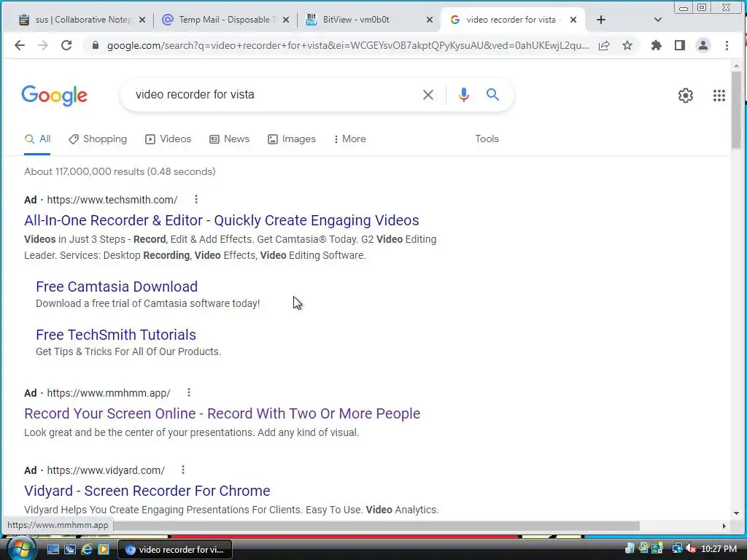Start voice search with microphone
This screenshot has height=560, width=747.
tap(463, 95)
